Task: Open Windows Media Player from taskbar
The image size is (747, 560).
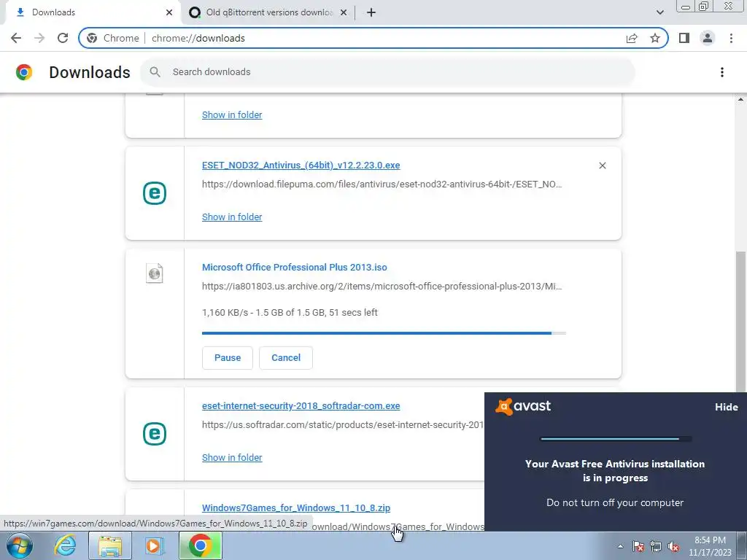Action: (153, 545)
